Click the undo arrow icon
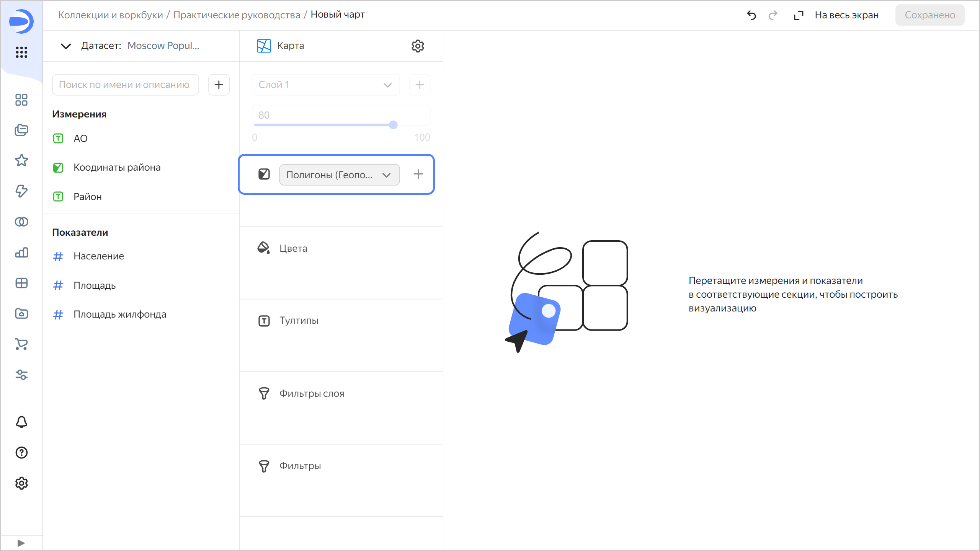This screenshot has height=551, width=980. coord(751,15)
